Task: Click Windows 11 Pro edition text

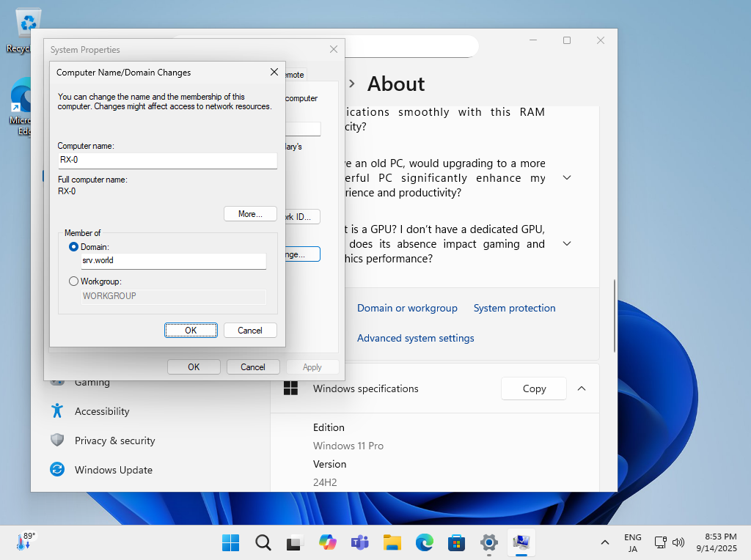Action: (x=348, y=446)
